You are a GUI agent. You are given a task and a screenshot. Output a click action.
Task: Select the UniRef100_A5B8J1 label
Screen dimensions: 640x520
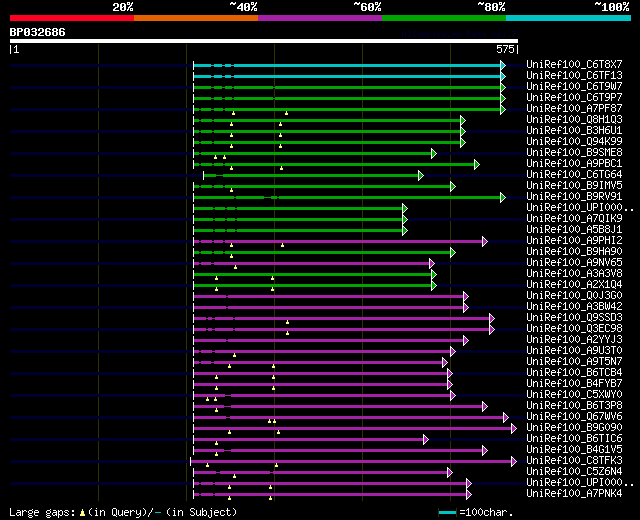pos(574,230)
